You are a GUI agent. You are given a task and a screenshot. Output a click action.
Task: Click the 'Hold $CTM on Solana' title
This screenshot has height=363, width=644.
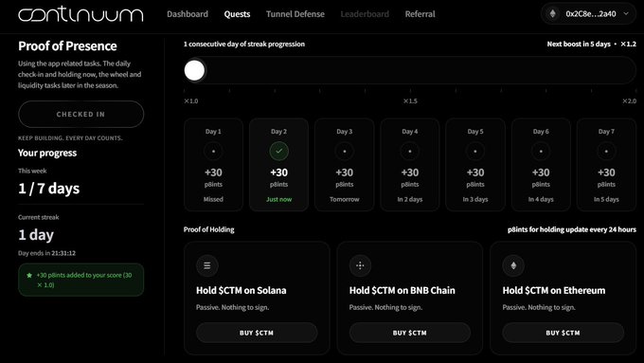241,290
